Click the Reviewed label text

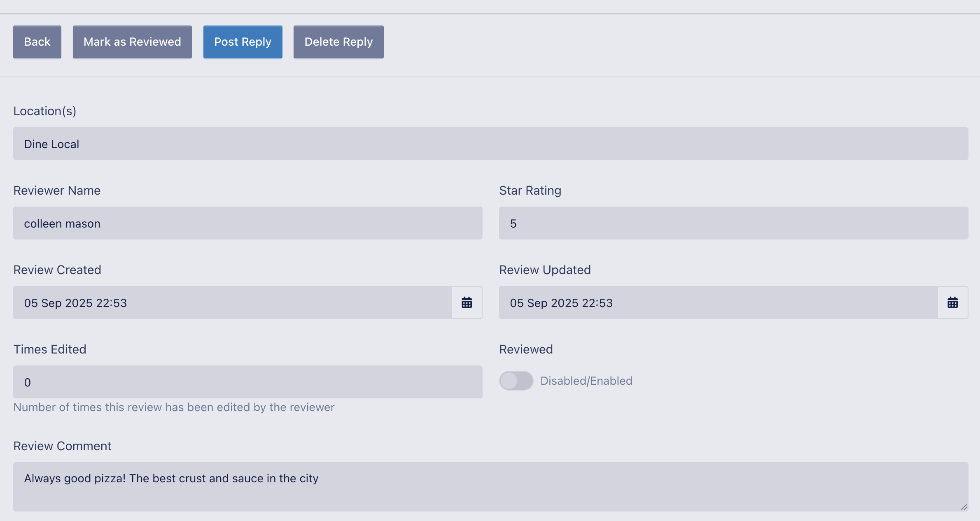pyautogui.click(x=526, y=349)
